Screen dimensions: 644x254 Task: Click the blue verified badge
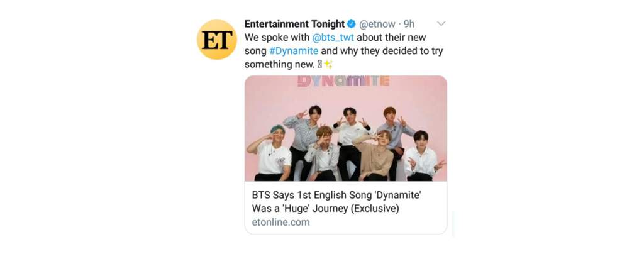click(x=351, y=25)
